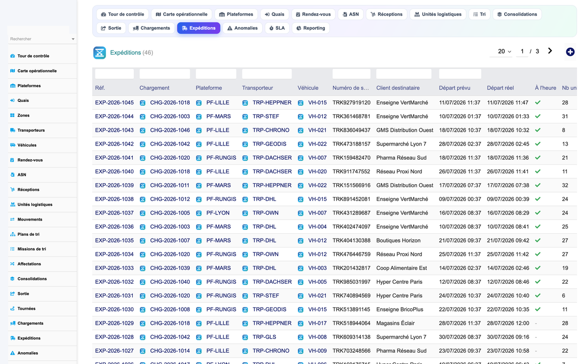Click sidebar Unités logistiques icon
This screenshot has width=588, height=364.
(12, 205)
